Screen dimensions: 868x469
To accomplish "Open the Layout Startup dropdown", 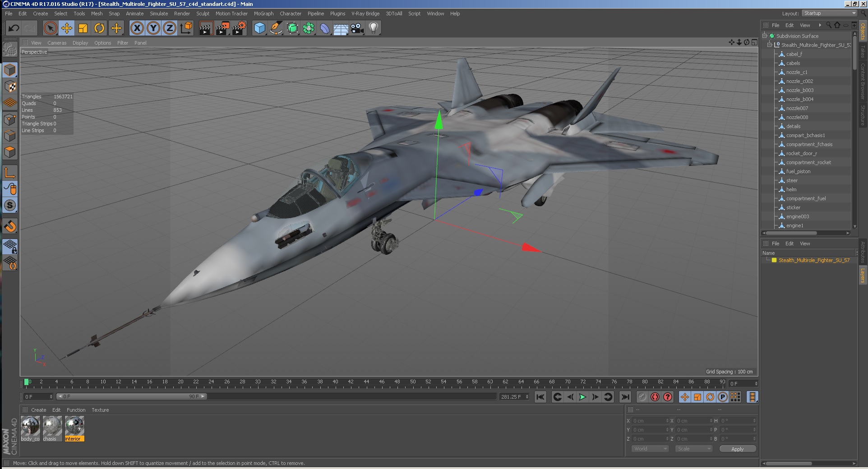I will click(830, 13).
